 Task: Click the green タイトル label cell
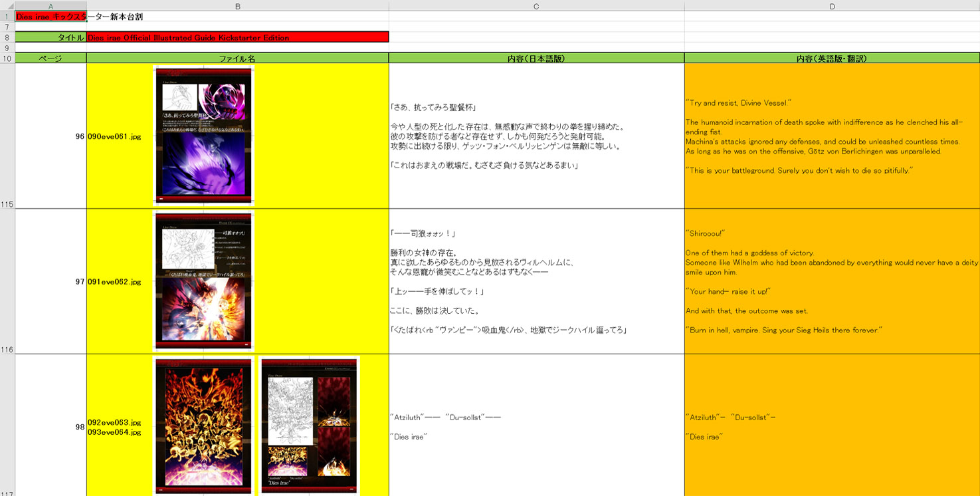(x=50, y=38)
